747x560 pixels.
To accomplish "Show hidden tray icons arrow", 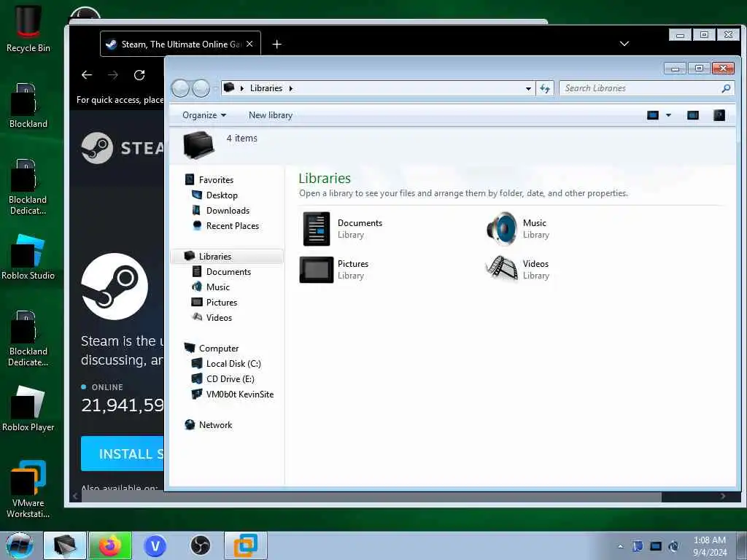I will (620, 546).
